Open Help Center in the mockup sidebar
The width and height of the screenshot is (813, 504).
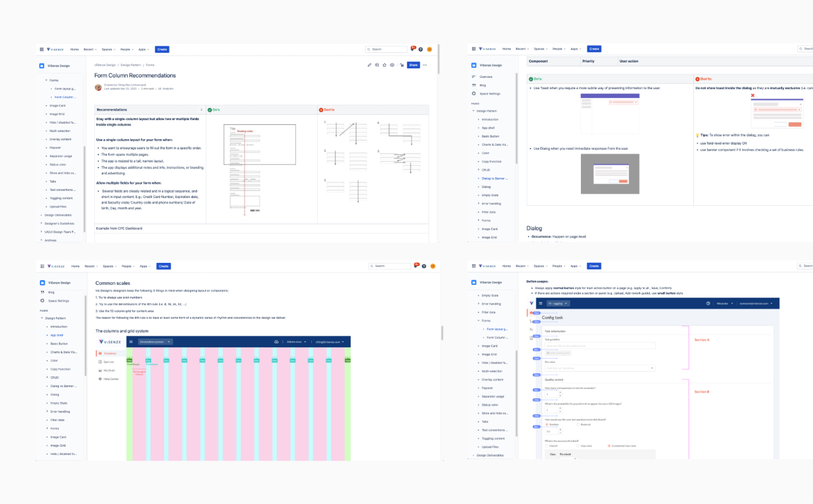pos(111,379)
